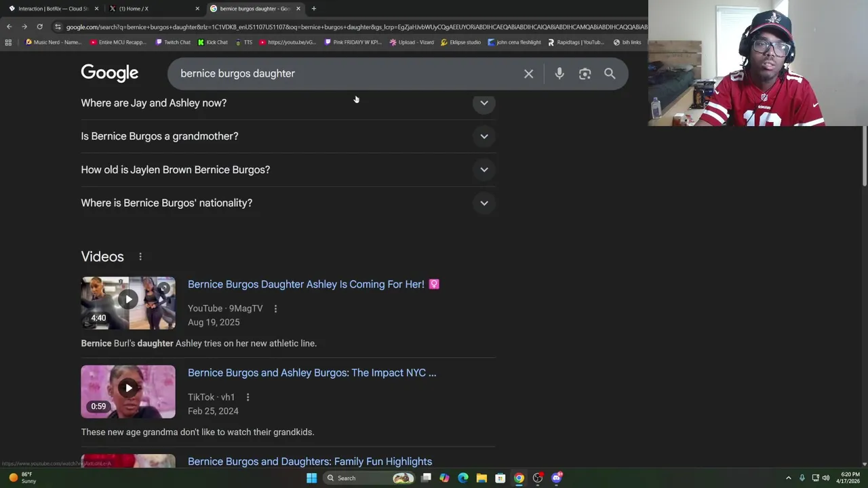Open Entire MCU Recapp bookmark
Screen dimensions: 868x488
pyautogui.click(x=118, y=42)
